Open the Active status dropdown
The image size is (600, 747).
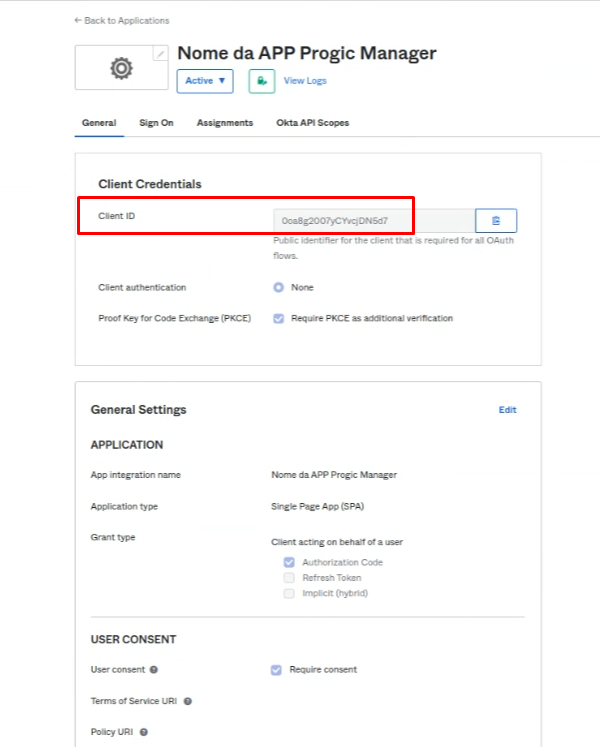point(205,81)
